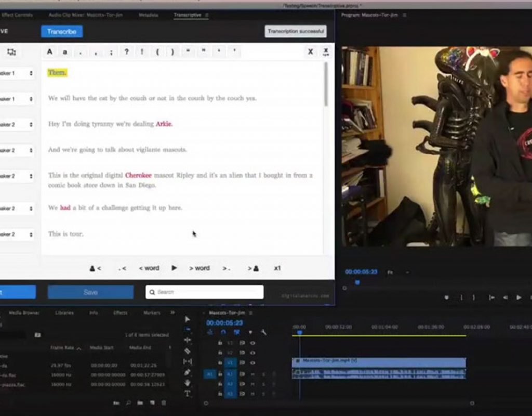Toggle visibility eye for track V2
This screenshot has height=416, width=532.
(253, 353)
